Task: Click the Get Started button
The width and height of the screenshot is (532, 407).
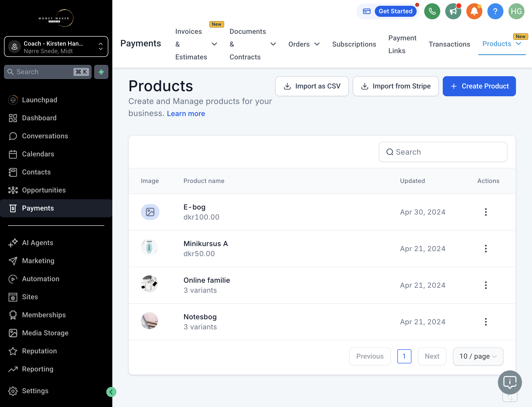Action: (x=395, y=11)
